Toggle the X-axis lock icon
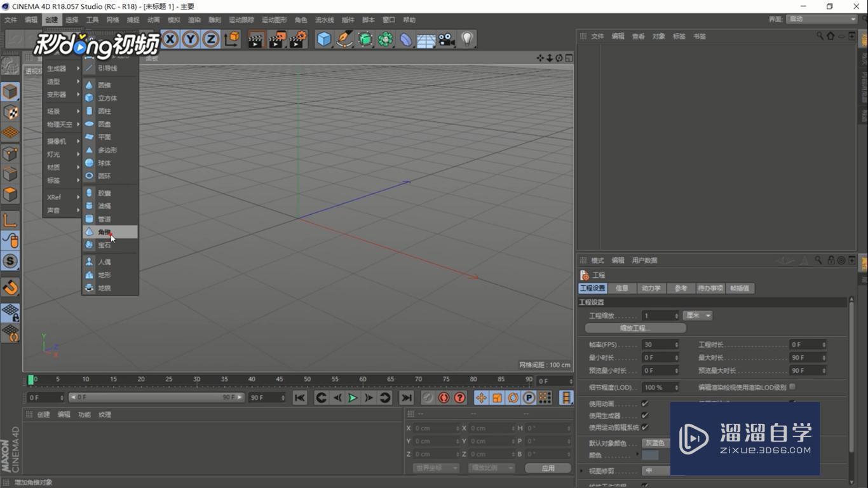Screen dimensions: 868x488 click(170, 39)
